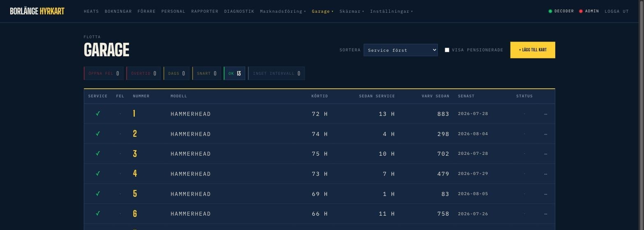Select the laps value 479

coord(443,174)
